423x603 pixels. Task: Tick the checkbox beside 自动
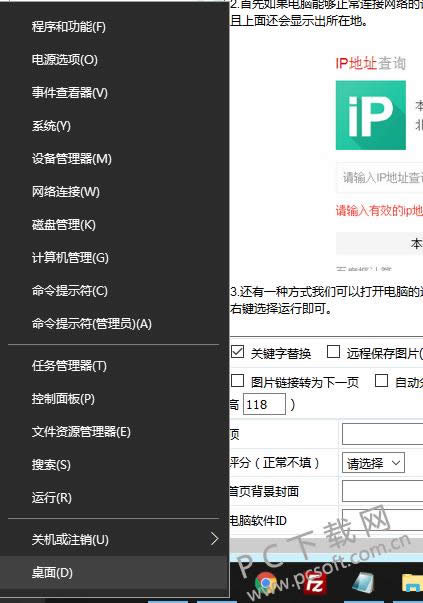[x=381, y=381]
